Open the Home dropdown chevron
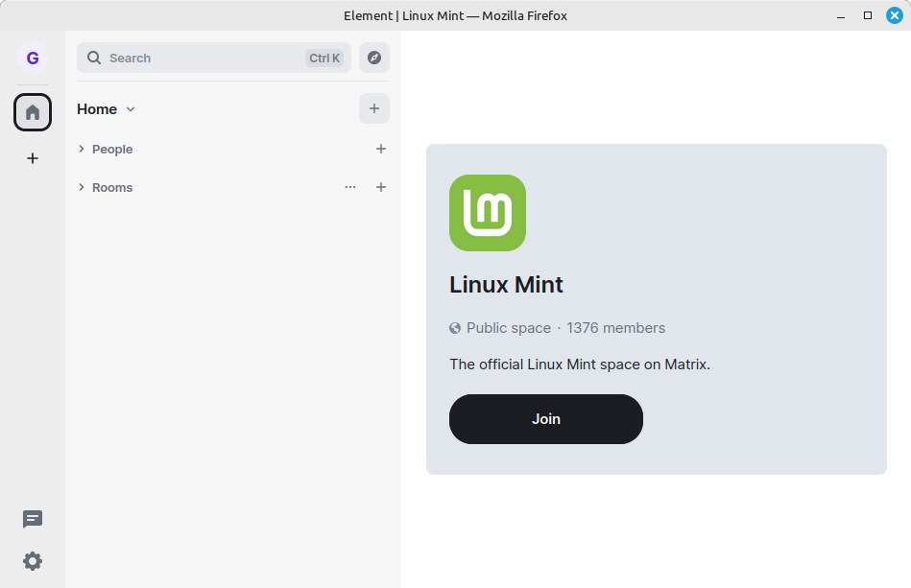911x588 pixels. coord(131,109)
